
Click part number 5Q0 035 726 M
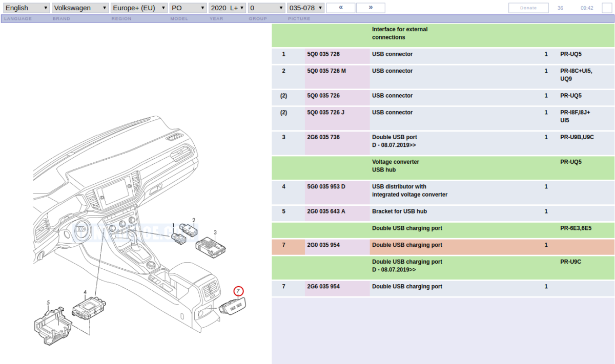tap(326, 71)
